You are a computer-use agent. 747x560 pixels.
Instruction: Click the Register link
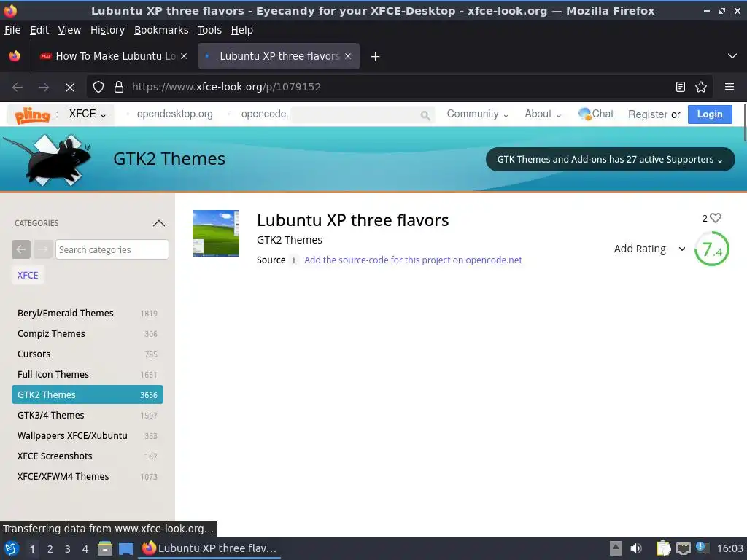pyautogui.click(x=648, y=114)
